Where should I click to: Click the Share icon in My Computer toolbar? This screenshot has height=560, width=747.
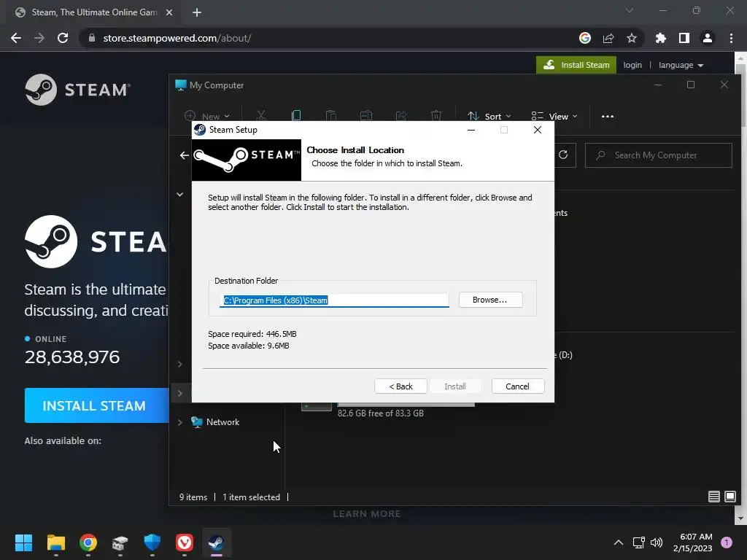pos(401,116)
